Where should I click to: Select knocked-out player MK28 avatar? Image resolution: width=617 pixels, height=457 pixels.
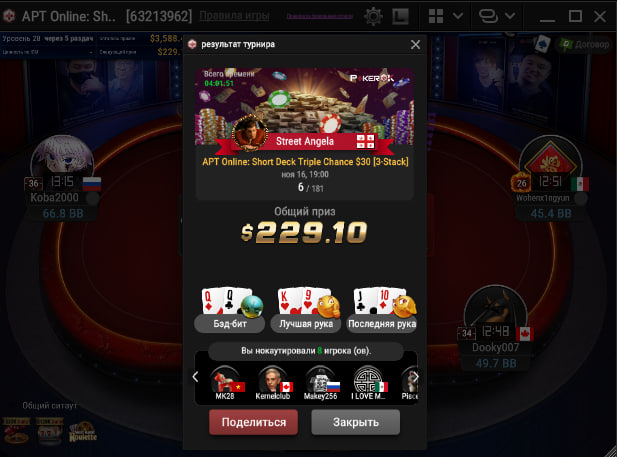pos(225,380)
